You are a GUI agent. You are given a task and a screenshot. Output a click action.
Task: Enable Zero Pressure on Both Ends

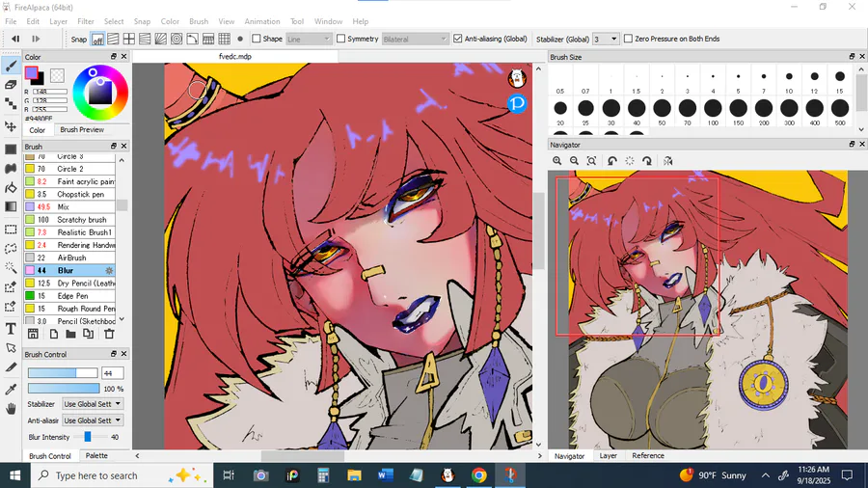point(628,39)
